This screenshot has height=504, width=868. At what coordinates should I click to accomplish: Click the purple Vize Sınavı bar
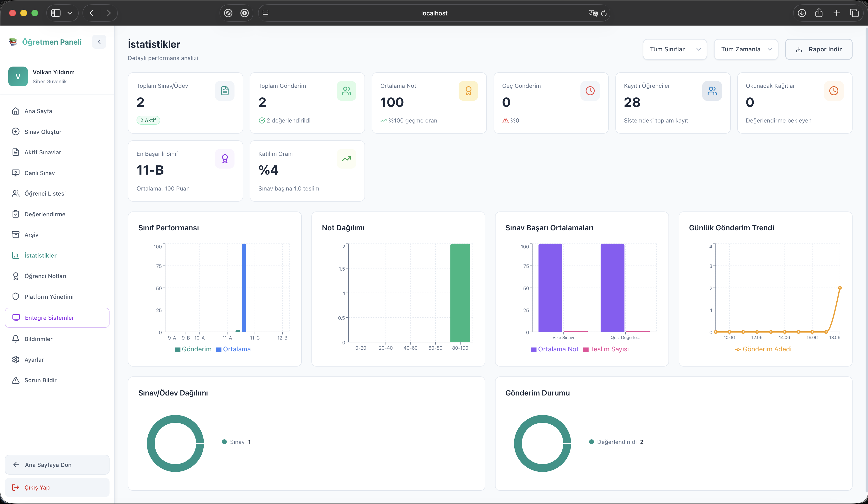coord(550,288)
